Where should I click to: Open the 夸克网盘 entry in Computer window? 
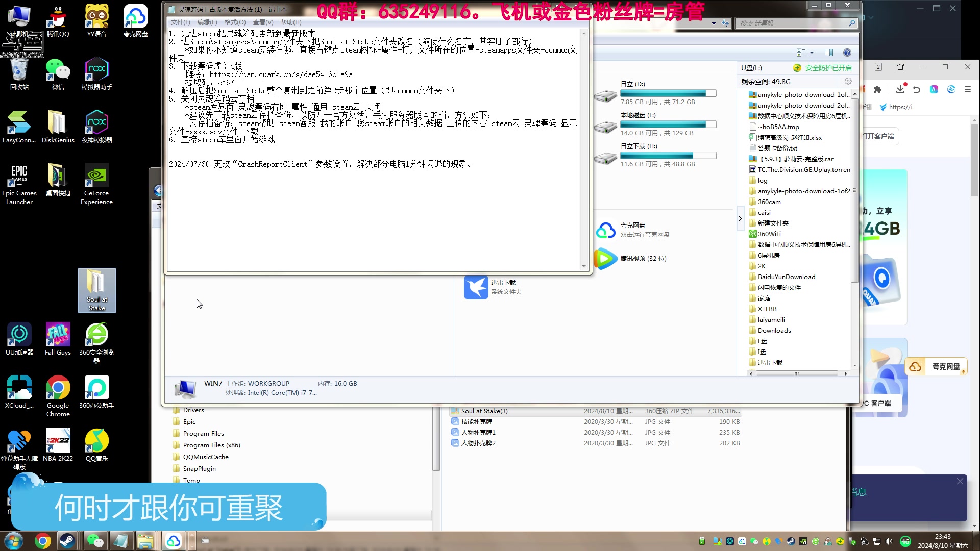click(x=632, y=230)
